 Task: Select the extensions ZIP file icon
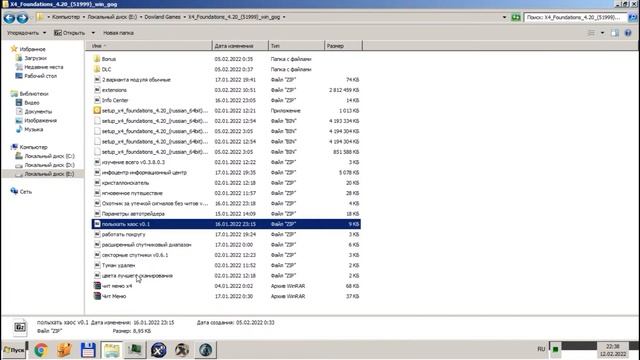97,90
